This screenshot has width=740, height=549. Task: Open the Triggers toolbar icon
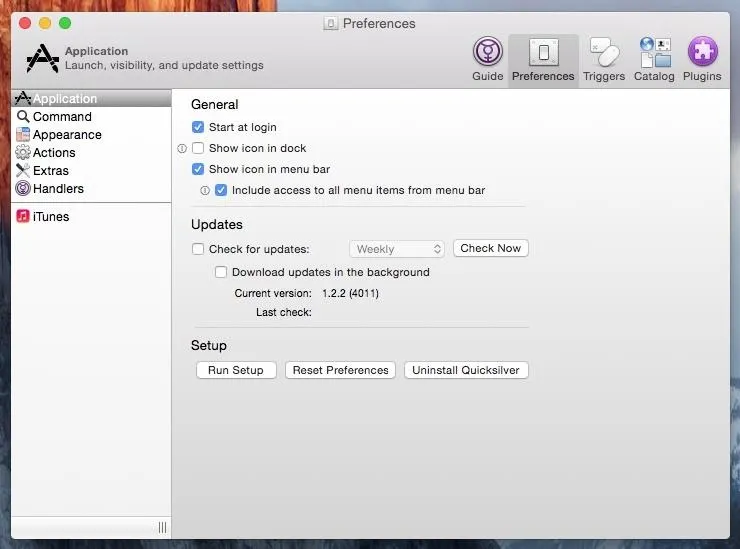(604, 52)
